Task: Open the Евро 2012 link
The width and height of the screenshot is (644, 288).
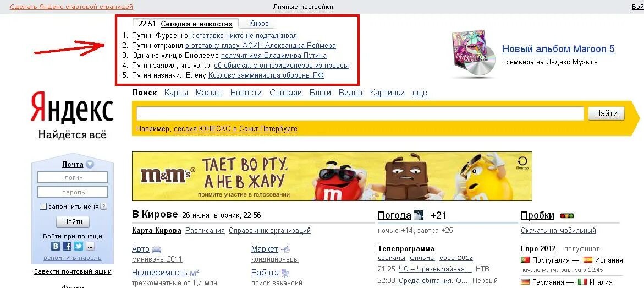Action: 538,248
